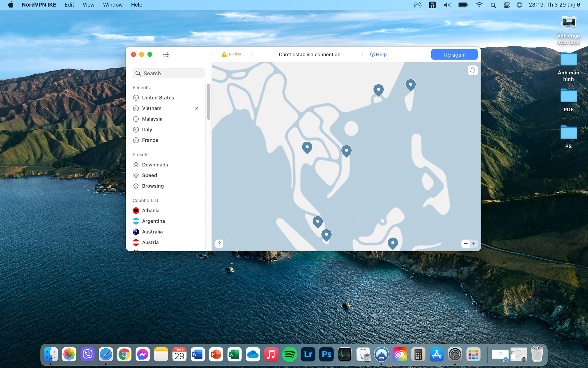This screenshot has height=368, width=588.
Task: Open the Help link in the error bar
Action: click(378, 54)
